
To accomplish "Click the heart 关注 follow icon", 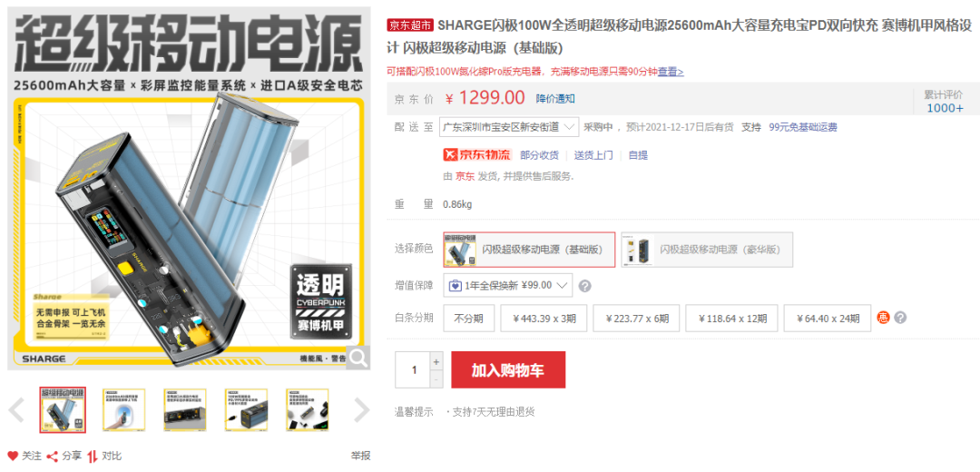I will tap(13, 456).
